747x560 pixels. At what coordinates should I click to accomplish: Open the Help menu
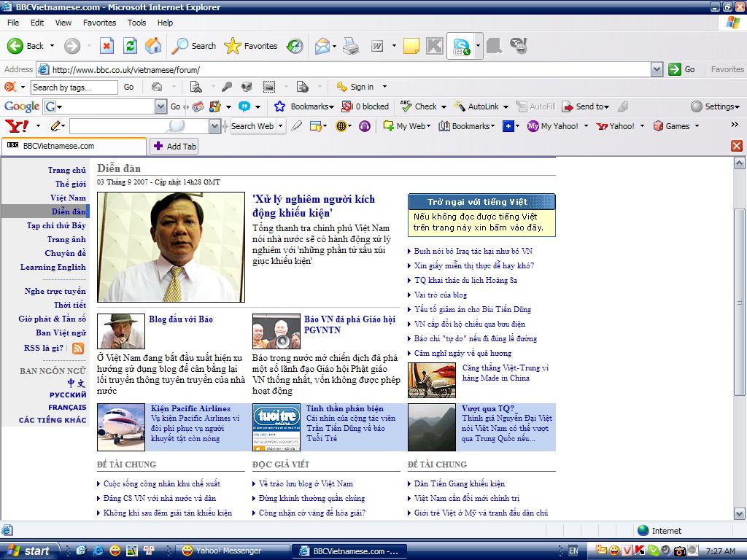(x=165, y=23)
